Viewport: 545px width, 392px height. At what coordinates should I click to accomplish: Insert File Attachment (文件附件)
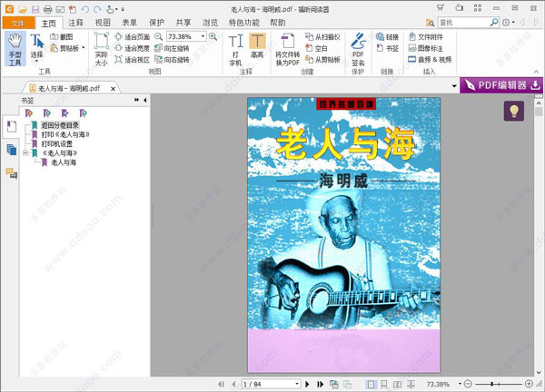[426, 36]
